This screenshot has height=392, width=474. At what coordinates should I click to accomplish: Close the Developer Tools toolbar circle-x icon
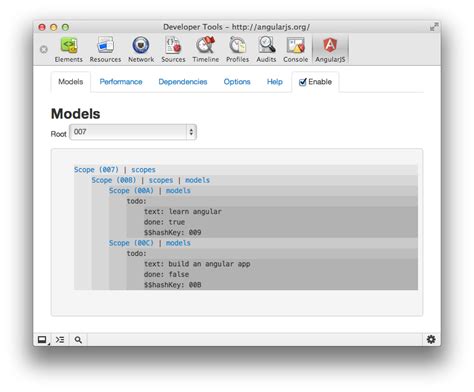click(44, 49)
